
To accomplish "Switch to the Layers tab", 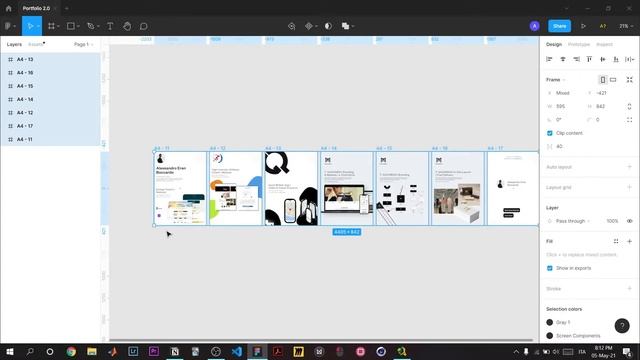I will [14, 44].
